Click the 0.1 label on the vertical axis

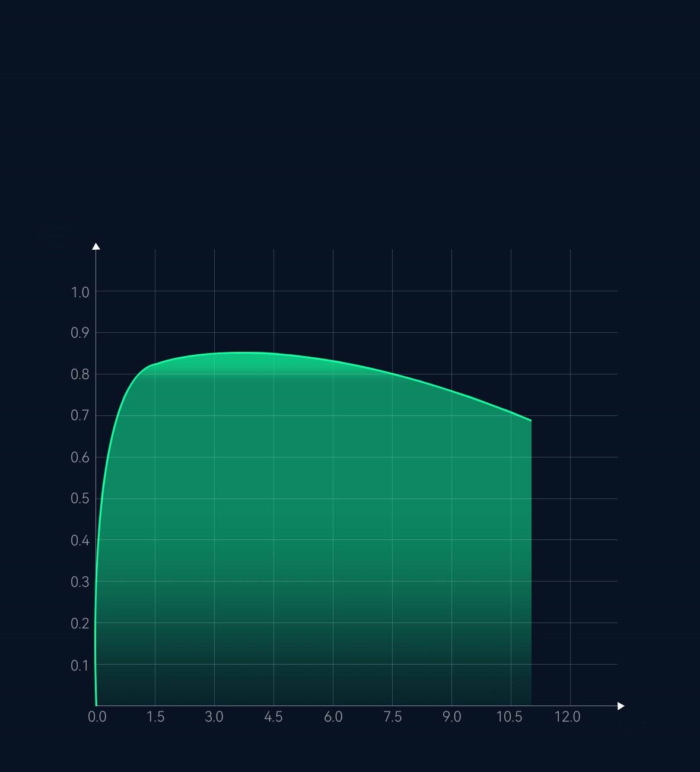click(80, 665)
